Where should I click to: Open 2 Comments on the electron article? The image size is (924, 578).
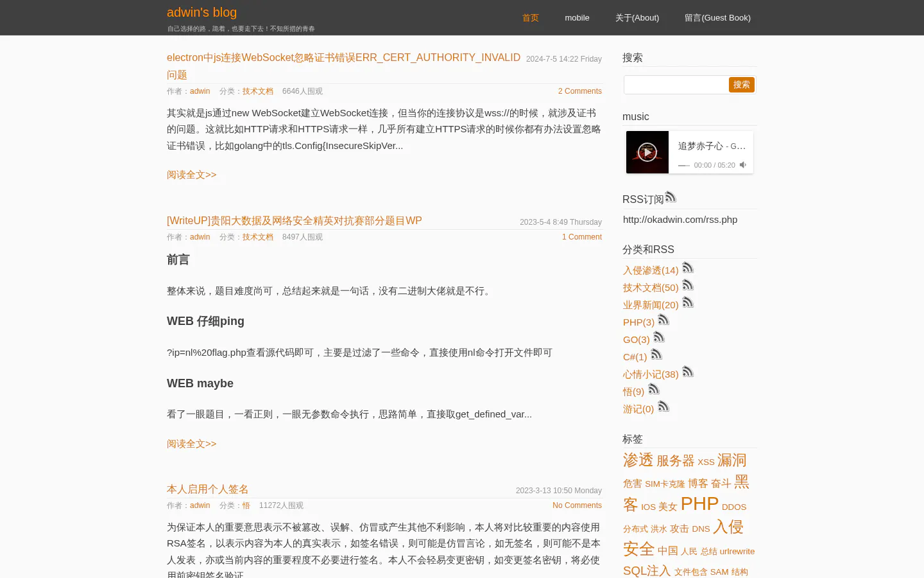coord(580,91)
